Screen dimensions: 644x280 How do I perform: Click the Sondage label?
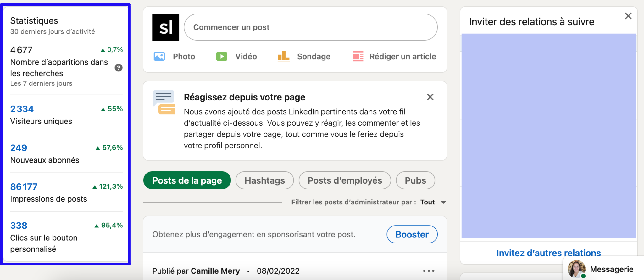[x=314, y=57]
